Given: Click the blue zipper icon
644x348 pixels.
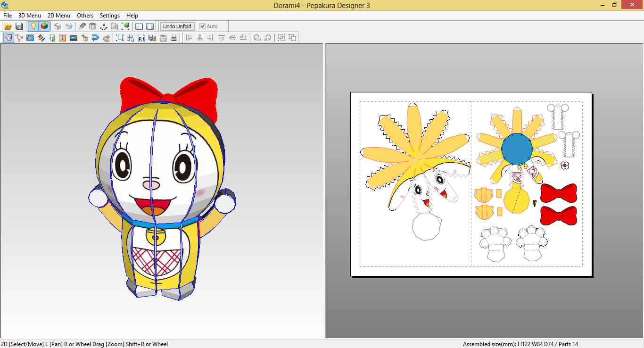Looking at the screenshot, I should point(30,38).
